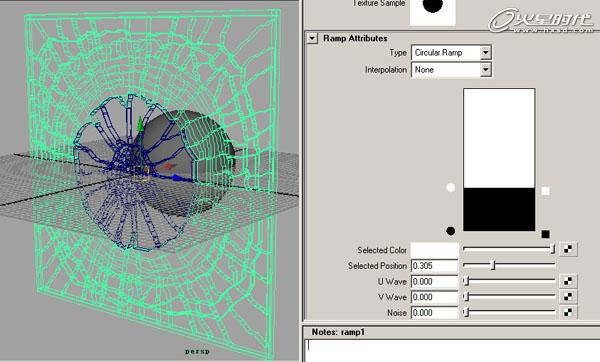
Task: Click the map button next to Noise
Action: (x=568, y=312)
